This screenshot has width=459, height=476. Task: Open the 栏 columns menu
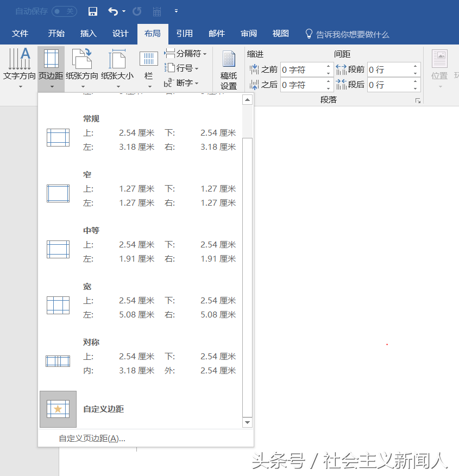coord(148,68)
